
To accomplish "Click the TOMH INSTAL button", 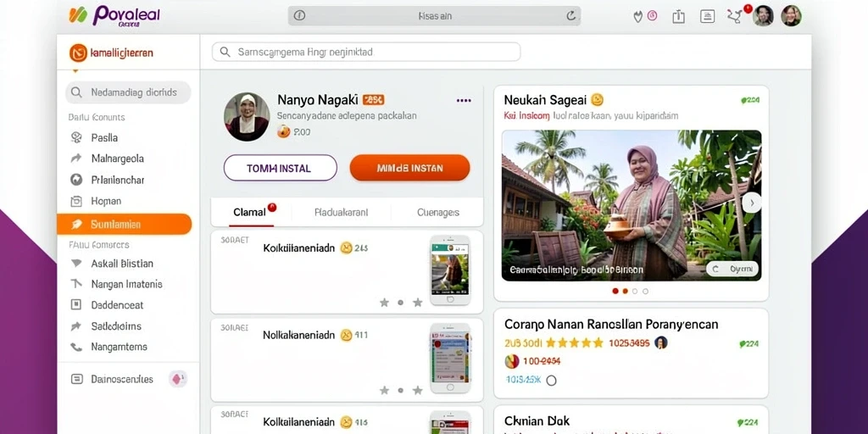I will (x=280, y=168).
